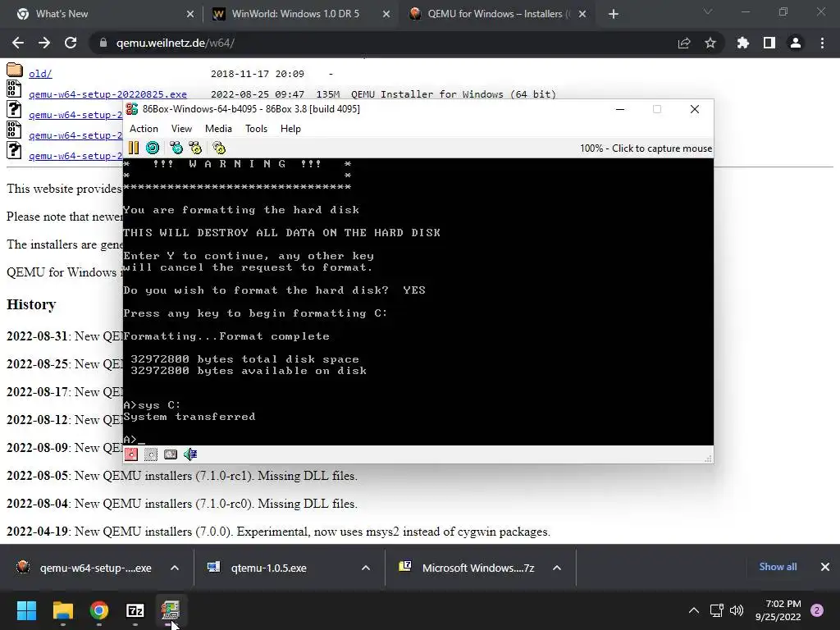Click the 'History' heading text
The image size is (840, 630).
[x=31, y=304]
